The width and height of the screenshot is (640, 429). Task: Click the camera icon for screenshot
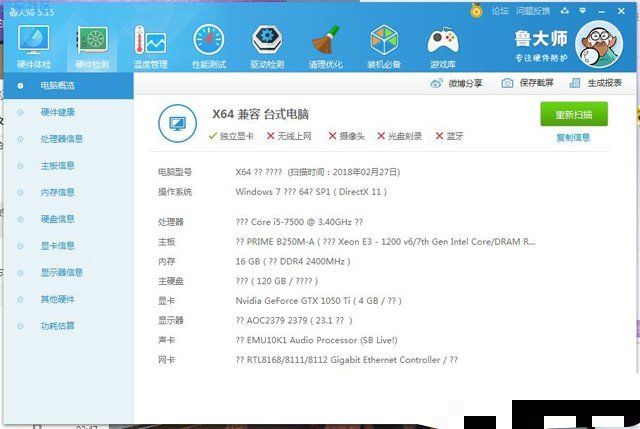point(507,83)
